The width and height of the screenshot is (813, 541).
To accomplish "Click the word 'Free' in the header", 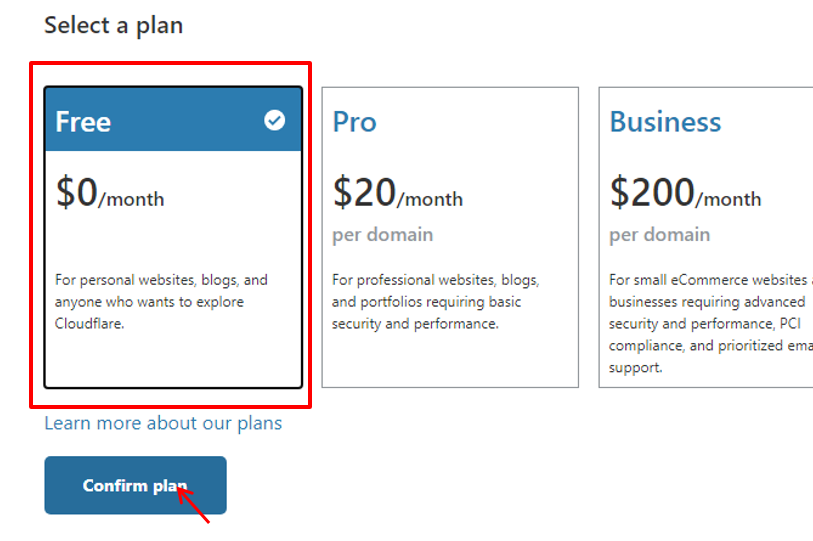I will click(83, 122).
